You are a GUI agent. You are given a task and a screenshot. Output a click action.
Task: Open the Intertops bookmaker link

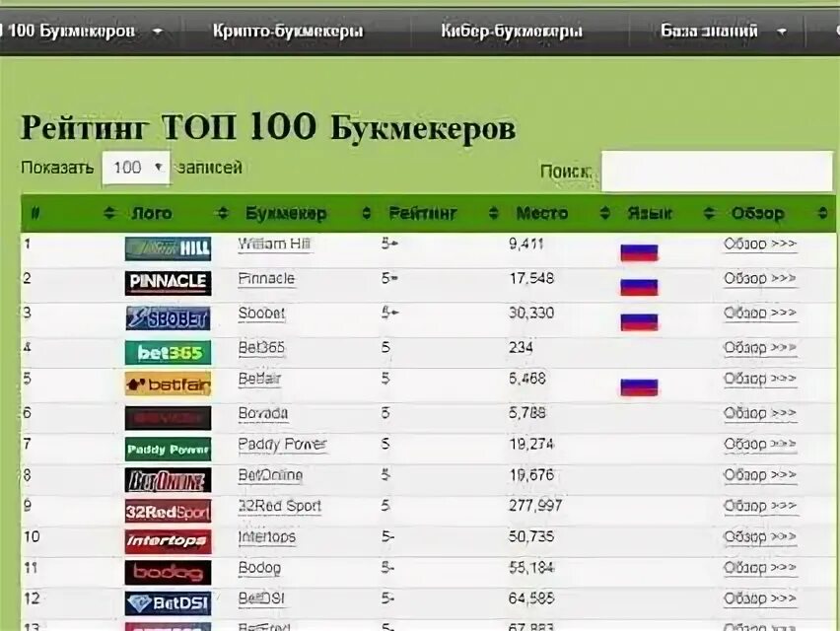[x=267, y=537]
